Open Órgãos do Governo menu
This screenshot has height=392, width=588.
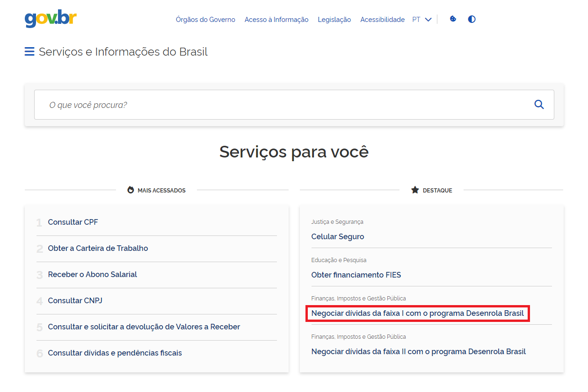205,20
